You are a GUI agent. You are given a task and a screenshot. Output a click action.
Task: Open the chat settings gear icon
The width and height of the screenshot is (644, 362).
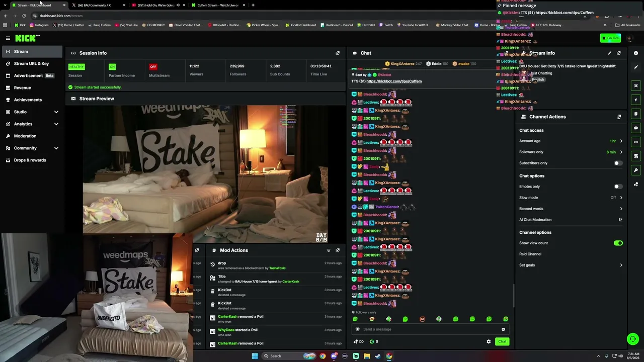[x=489, y=341]
